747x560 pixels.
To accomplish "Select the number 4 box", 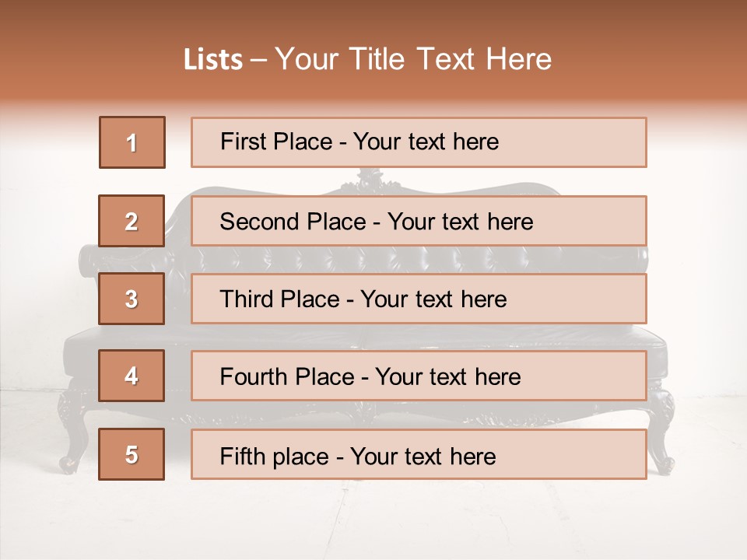I will tap(132, 376).
